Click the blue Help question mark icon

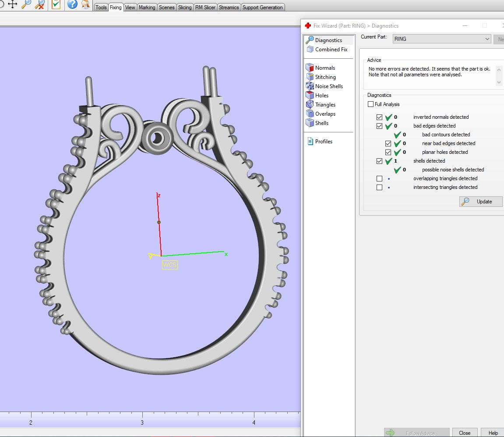click(72, 4)
